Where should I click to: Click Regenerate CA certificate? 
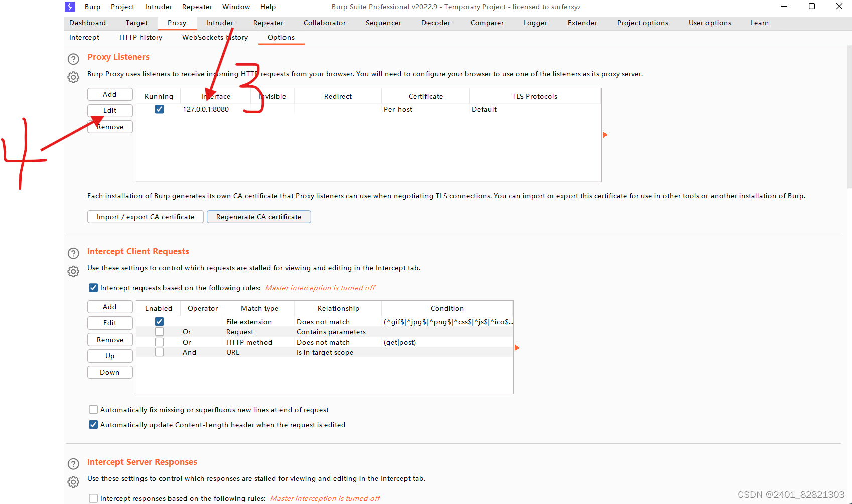[259, 217]
